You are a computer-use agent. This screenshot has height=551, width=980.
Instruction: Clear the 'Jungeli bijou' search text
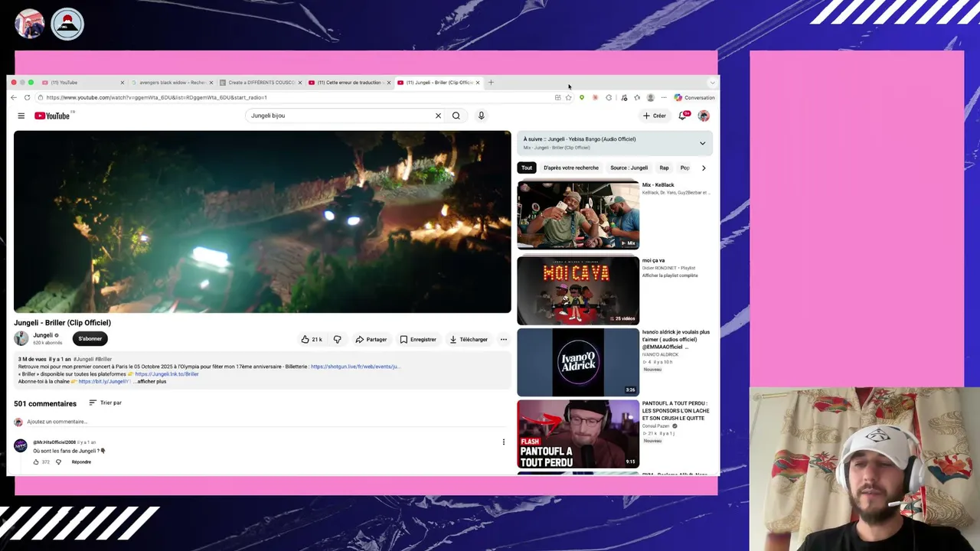[438, 116]
